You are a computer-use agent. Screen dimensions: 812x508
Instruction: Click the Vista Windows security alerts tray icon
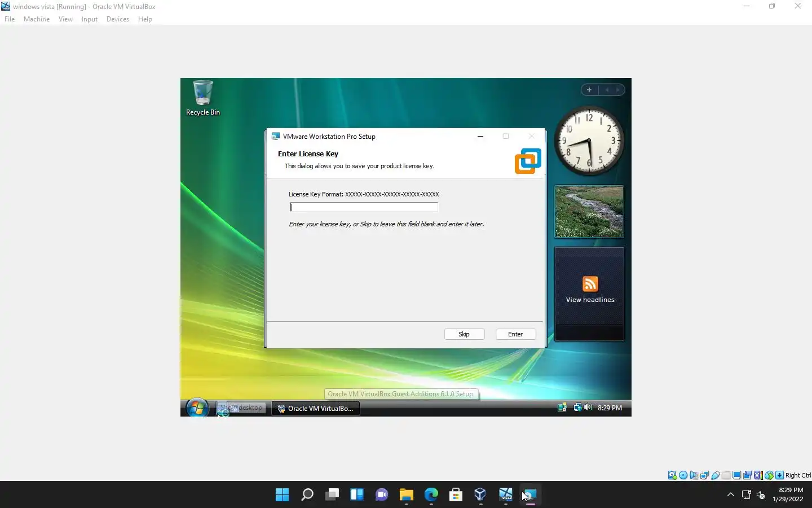point(562,408)
